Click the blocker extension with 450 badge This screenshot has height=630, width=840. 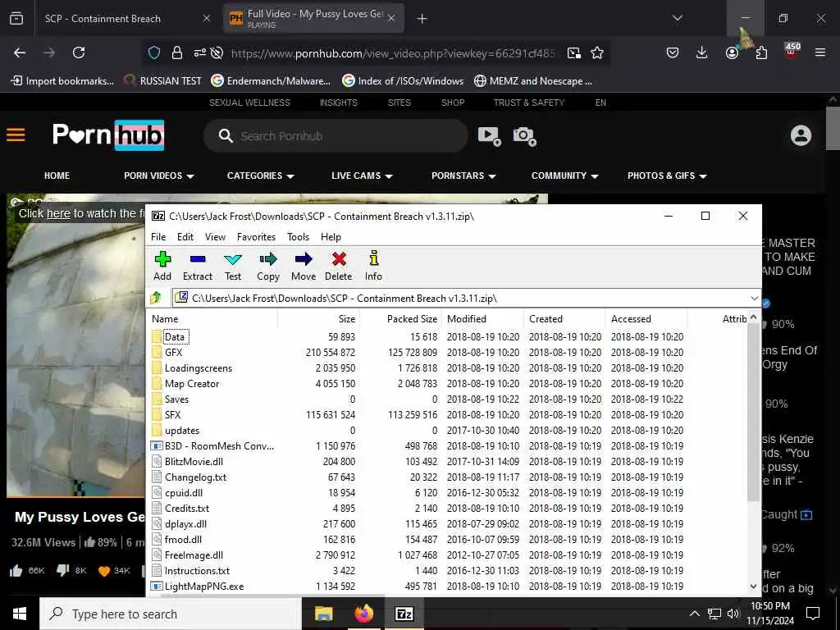[x=792, y=51]
